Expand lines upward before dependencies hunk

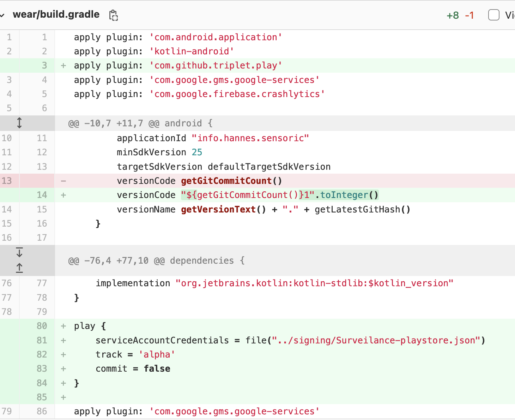click(x=19, y=268)
